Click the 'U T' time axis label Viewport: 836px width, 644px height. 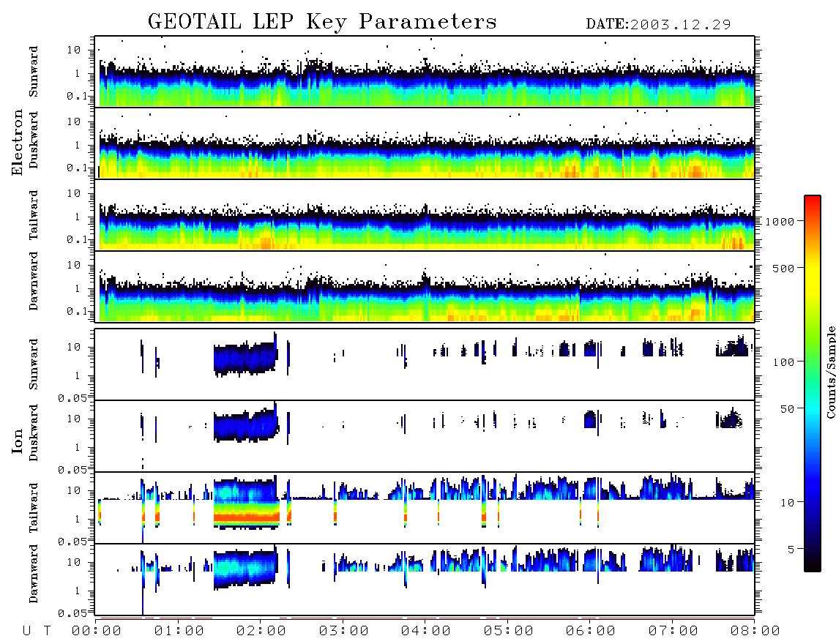[37, 631]
